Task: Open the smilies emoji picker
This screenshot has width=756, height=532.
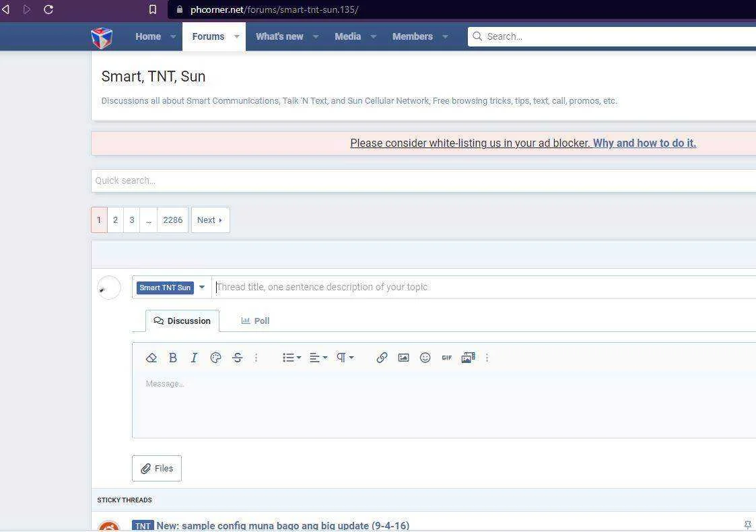Action: click(425, 358)
